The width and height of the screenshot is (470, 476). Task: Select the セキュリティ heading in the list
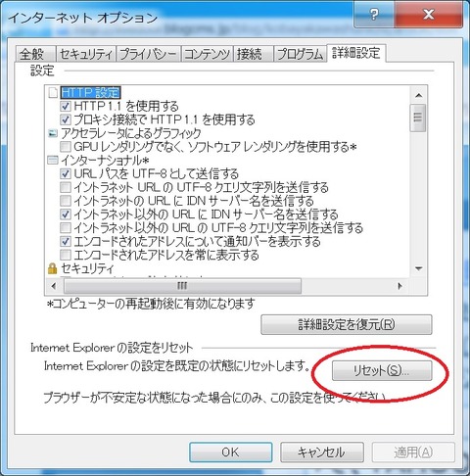click(87, 268)
